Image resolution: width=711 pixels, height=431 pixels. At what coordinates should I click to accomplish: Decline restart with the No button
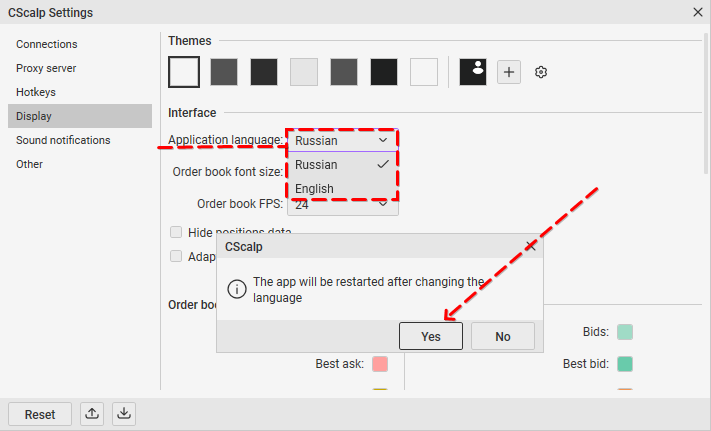(503, 336)
